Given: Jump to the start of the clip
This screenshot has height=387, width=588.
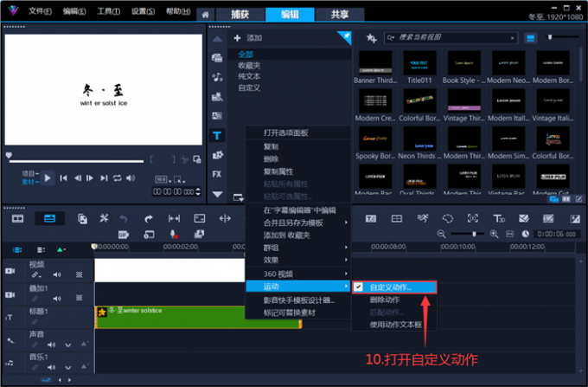Looking at the screenshot, I should click(64, 178).
